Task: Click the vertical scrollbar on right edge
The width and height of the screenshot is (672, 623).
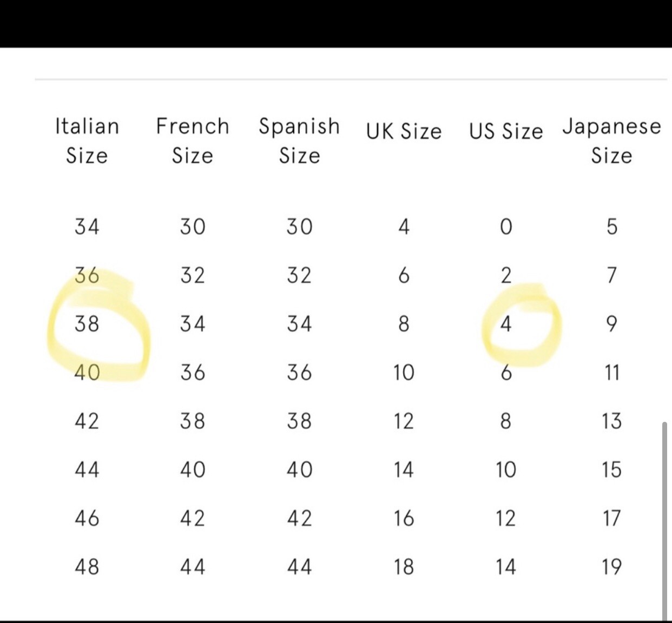Action: point(664,521)
